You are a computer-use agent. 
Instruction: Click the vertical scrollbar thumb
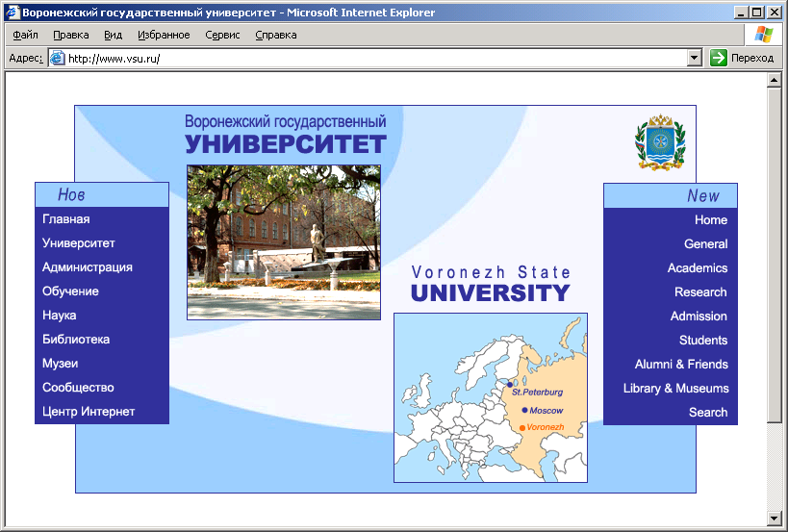coord(774,255)
